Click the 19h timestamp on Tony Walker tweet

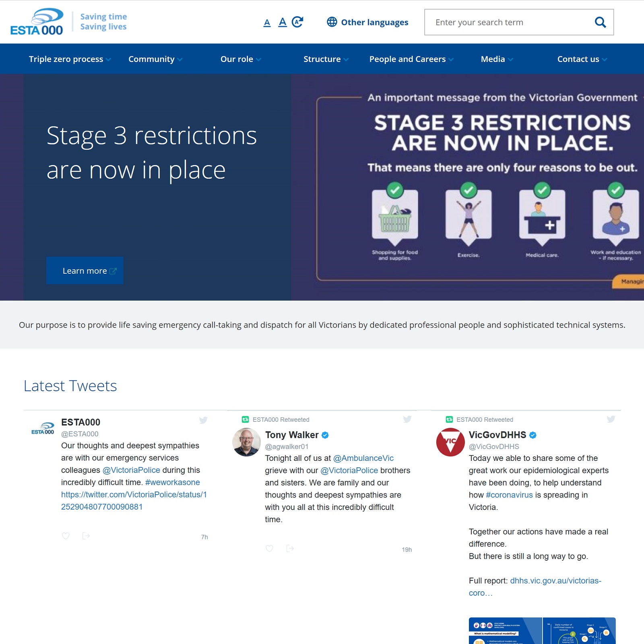[x=407, y=549]
